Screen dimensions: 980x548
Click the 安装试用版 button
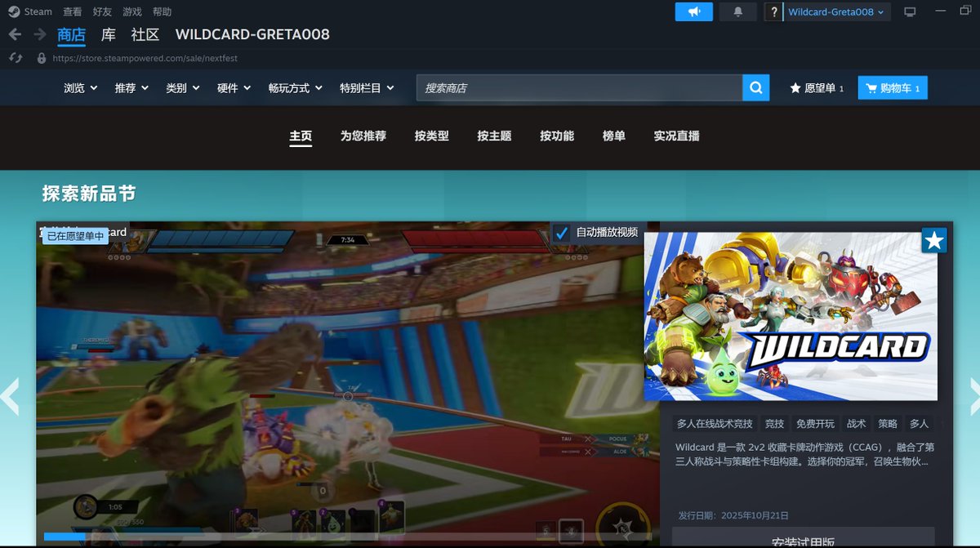pos(804,537)
